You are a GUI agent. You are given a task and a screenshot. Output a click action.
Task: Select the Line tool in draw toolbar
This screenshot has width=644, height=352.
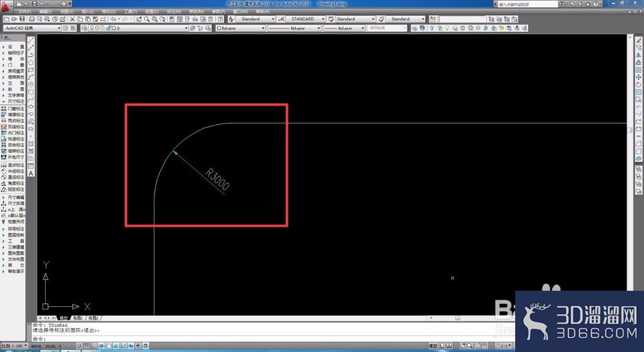coord(31,40)
